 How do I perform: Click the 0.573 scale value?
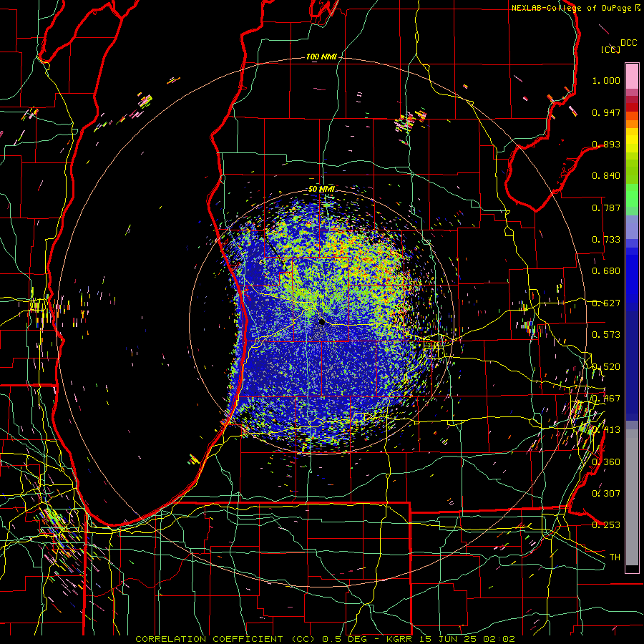click(x=606, y=335)
